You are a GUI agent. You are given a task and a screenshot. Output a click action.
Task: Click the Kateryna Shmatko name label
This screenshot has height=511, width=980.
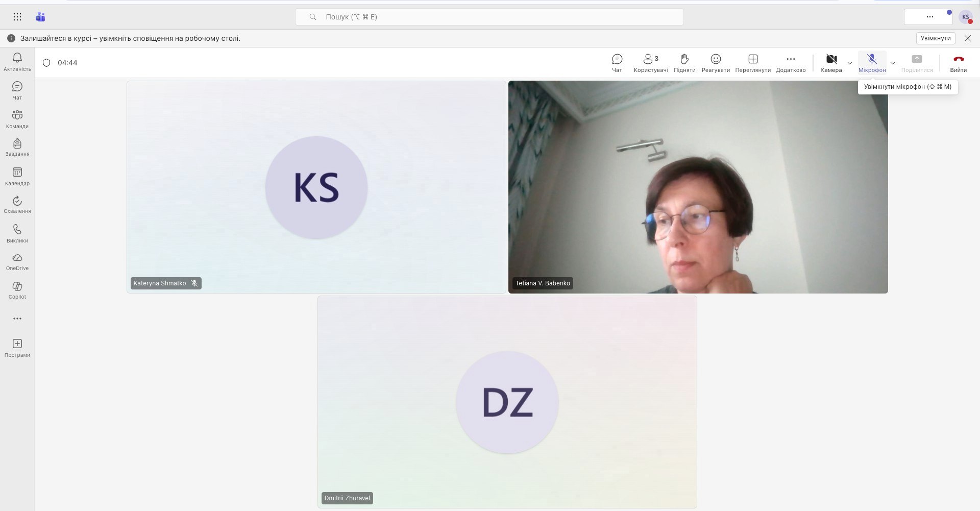coord(160,283)
